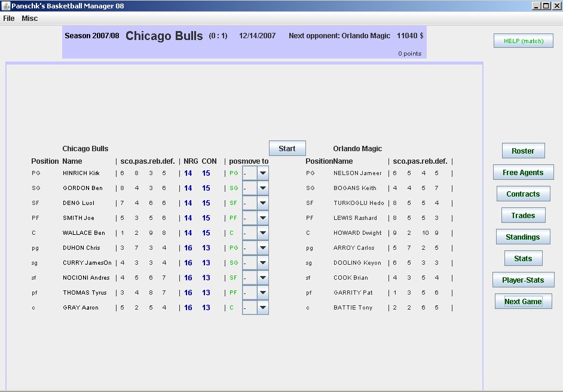
Task: Open HELP (match) button
Action: tap(524, 41)
